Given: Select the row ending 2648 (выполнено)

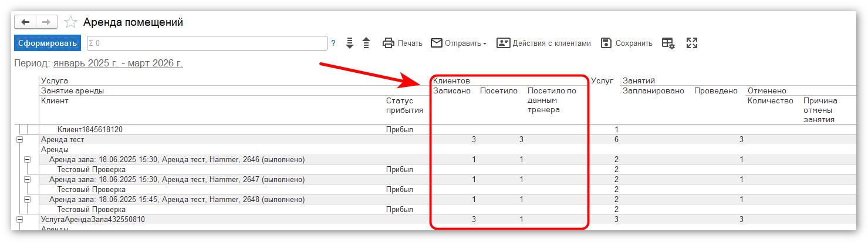Looking at the screenshot, I should (177, 199).
